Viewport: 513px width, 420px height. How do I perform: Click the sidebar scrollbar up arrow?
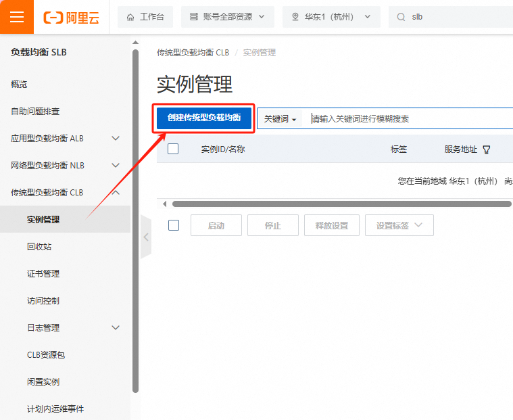[135, 43]
